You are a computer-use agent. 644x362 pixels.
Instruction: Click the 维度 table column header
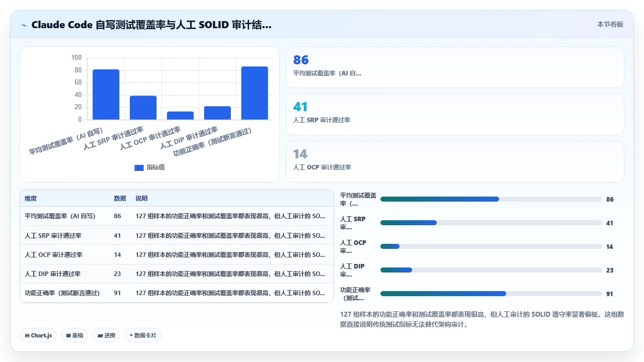[31, 199]
